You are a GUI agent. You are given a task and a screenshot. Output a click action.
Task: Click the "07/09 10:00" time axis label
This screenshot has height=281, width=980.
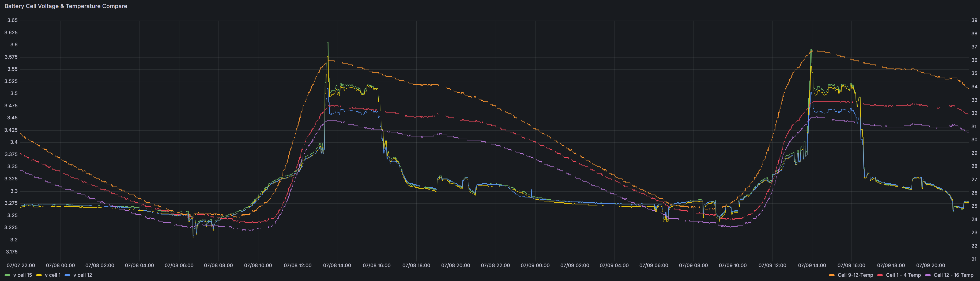733,265
